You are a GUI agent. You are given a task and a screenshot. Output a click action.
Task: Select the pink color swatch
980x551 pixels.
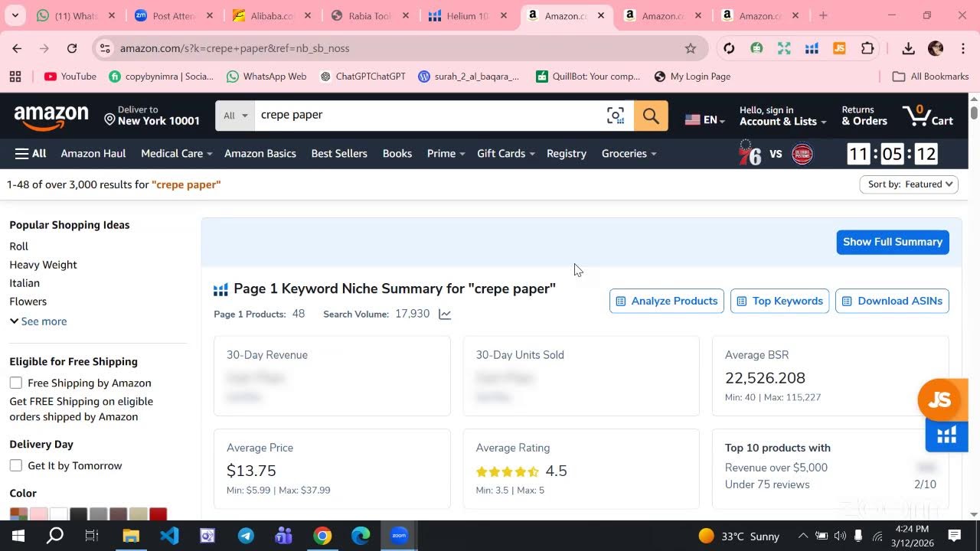click(x=39, y=514)
